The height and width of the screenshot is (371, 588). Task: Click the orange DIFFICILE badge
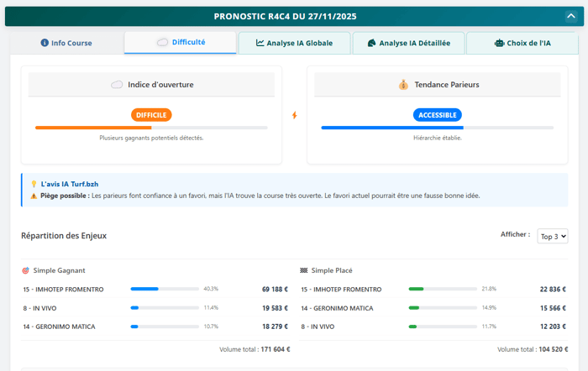point(151,115)
